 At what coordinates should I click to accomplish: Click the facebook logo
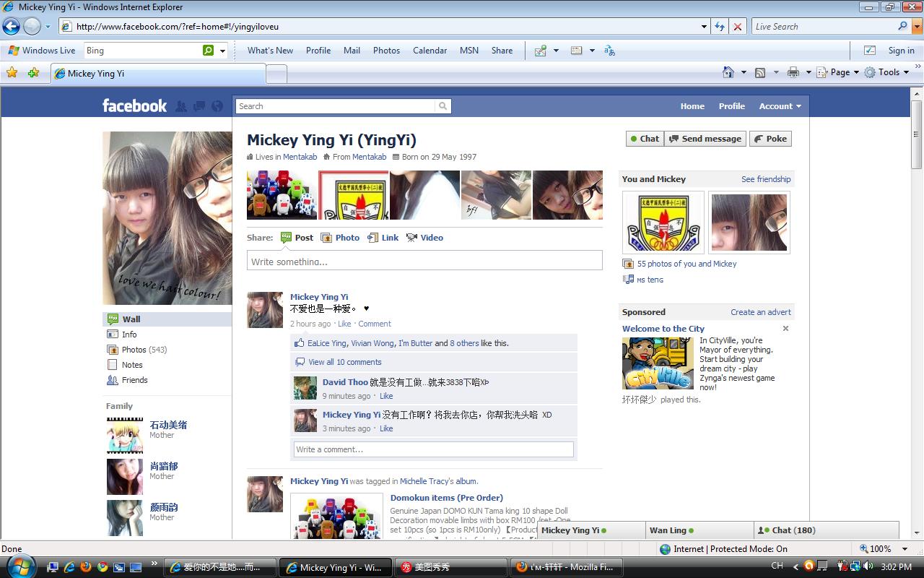(x=134, y=106)
